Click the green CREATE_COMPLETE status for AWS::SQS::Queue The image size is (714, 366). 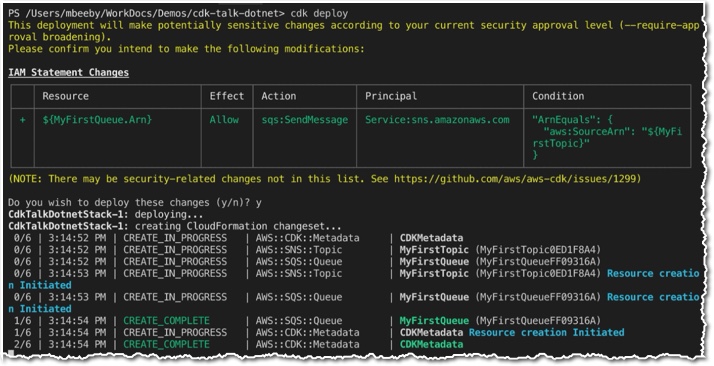coord(166,320)
